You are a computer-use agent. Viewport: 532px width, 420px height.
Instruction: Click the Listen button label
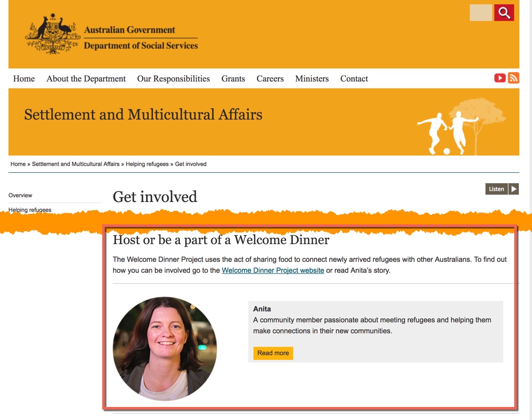pos(497,189)
